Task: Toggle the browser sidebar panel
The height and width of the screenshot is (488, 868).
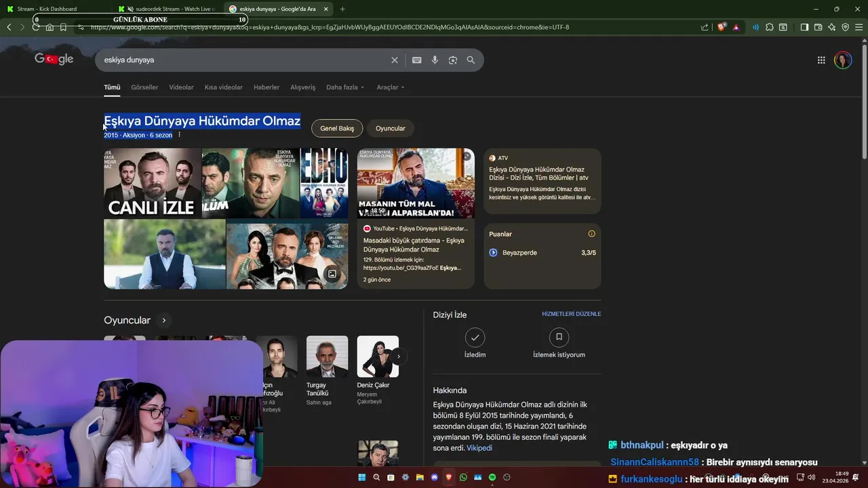Action: click(x=804, y=27)
